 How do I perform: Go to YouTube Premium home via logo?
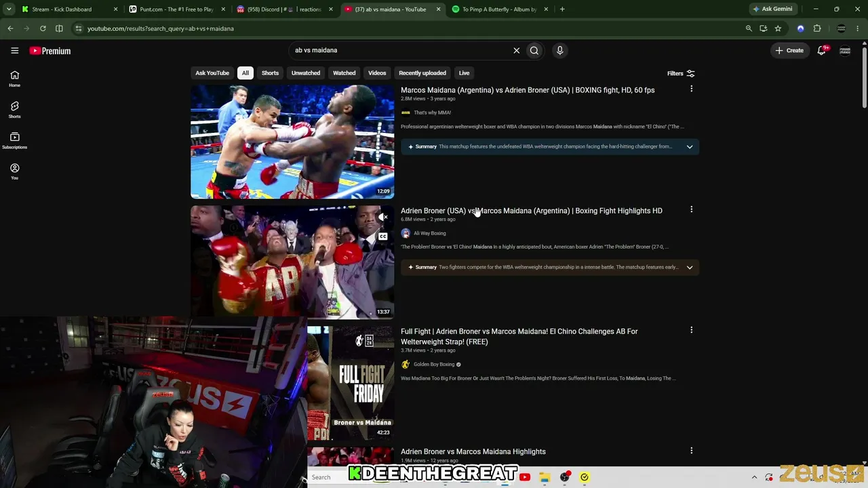click(50, 51)
